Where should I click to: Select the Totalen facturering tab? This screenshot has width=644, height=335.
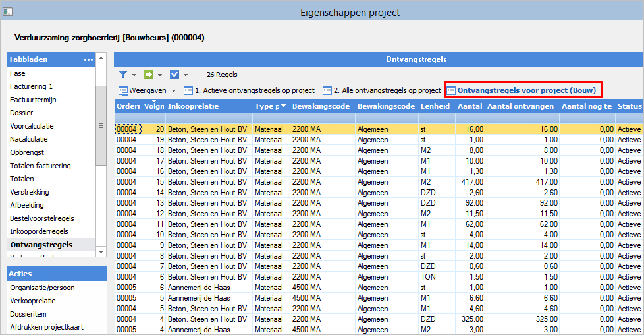40,166
